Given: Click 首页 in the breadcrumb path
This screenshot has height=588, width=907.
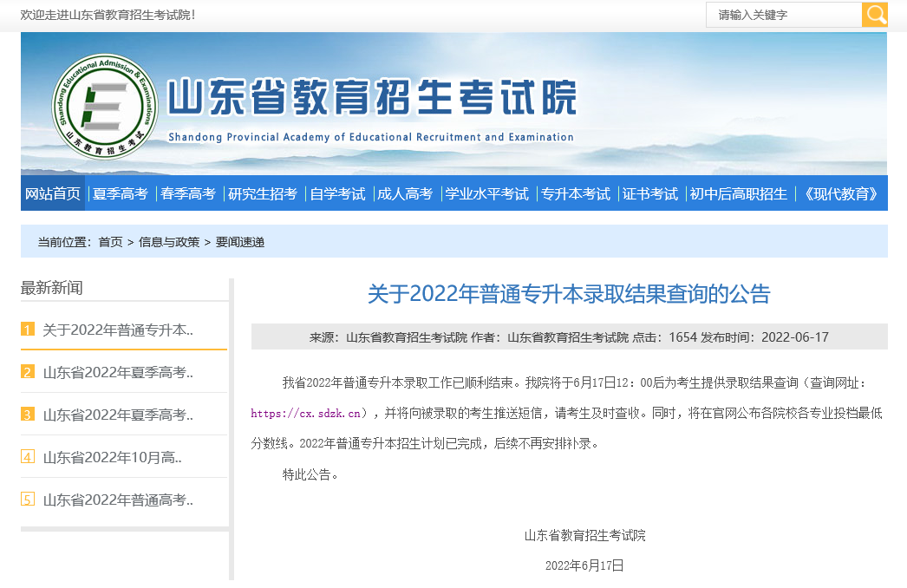Looking at the screenshot, I should (110, 242).
